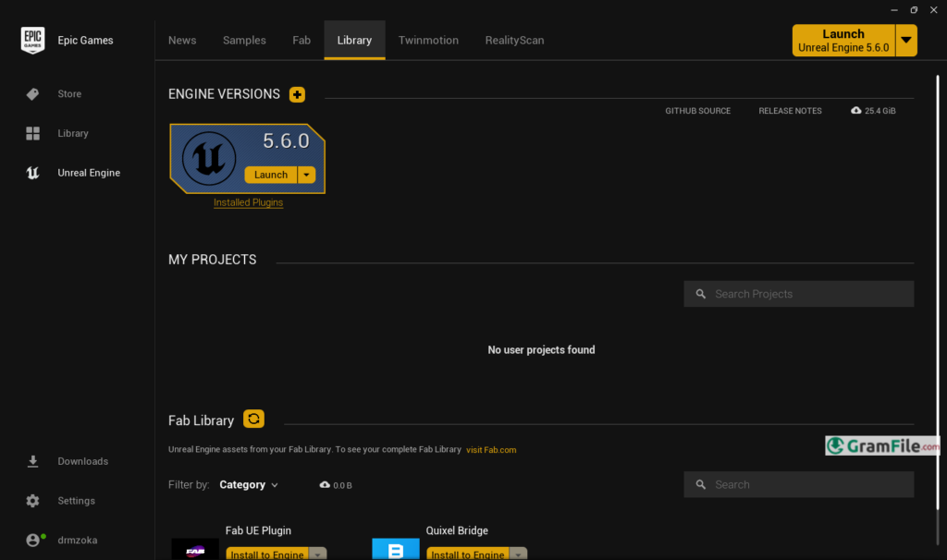The width and height of the screenshot is (947, 560).
Task: Click the Epic Games shield logo
Action: coord(32,40)
